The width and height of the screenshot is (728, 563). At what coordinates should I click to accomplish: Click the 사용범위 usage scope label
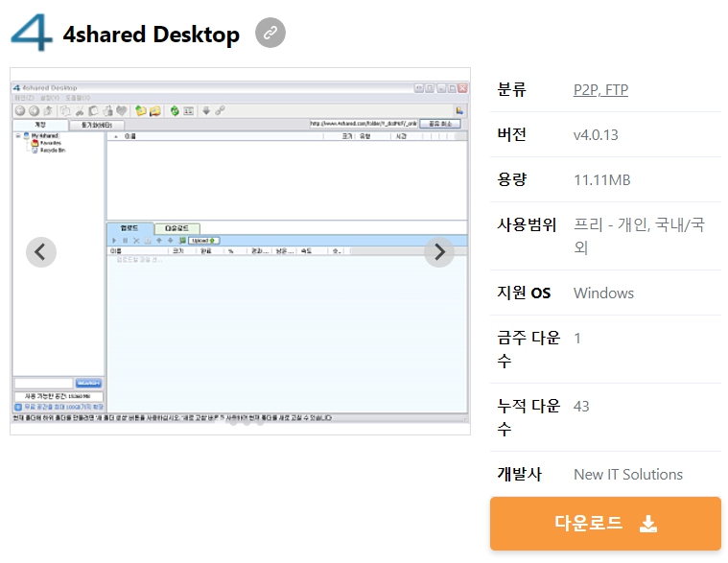(x=527, y=224)
